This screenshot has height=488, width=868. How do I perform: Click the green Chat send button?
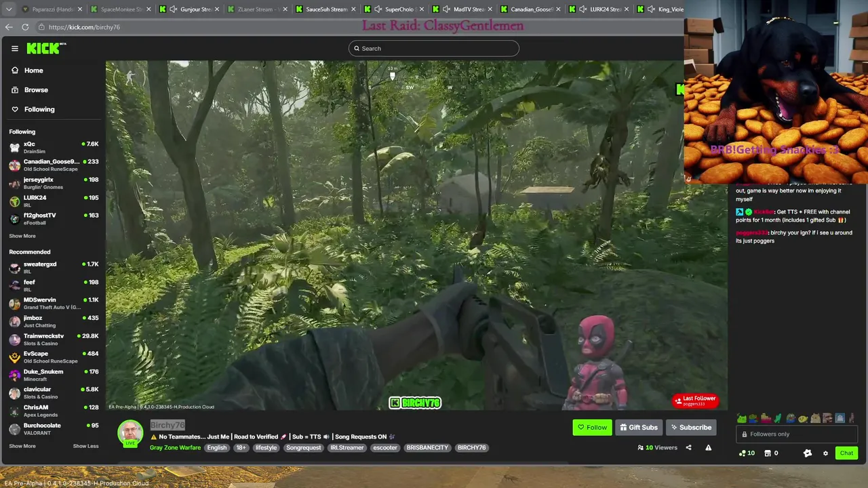tap(846, 453)
